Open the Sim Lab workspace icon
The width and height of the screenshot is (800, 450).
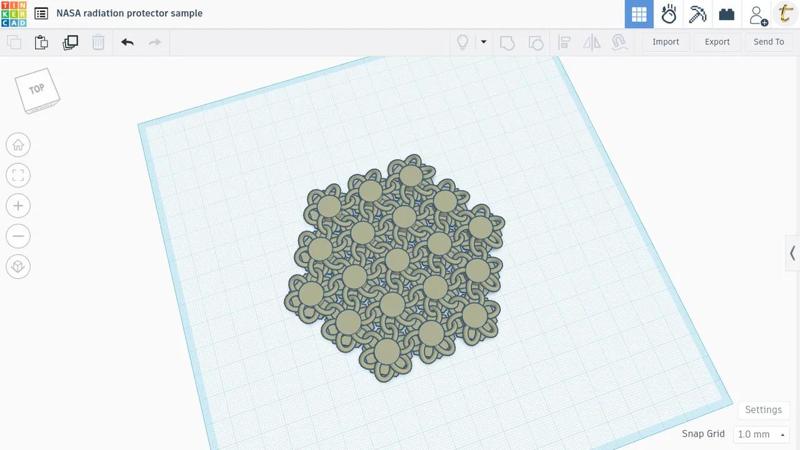click(x=668, y=14)
